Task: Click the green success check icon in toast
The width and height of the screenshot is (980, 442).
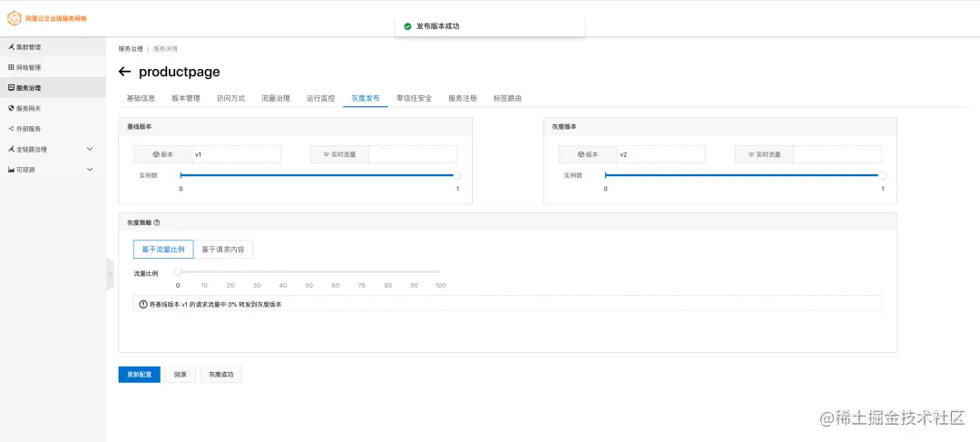Action: pos(407,26)
